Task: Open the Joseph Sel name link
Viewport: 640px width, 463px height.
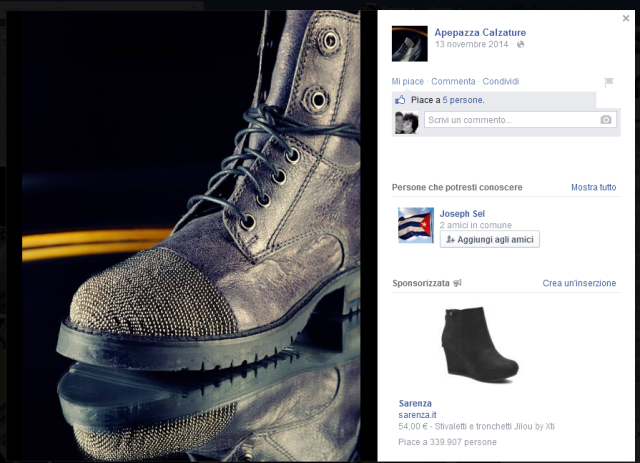Action: (x=462, y=213)
